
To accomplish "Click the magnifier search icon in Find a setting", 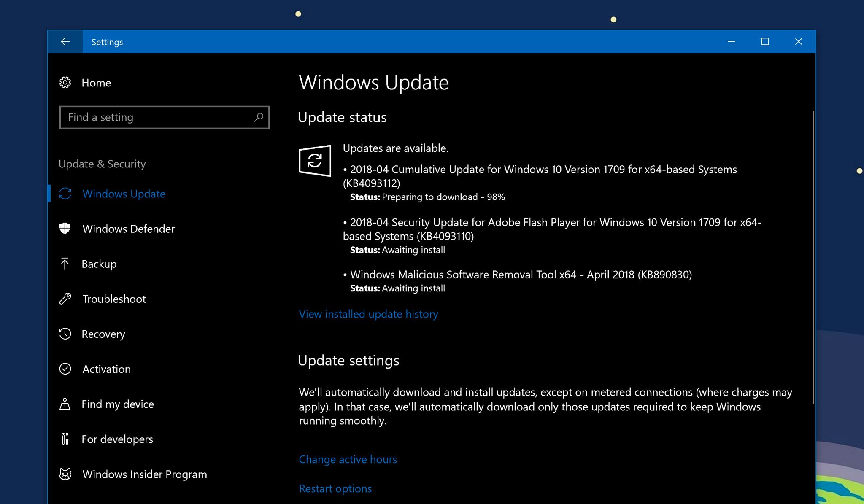I will point(259,117).
